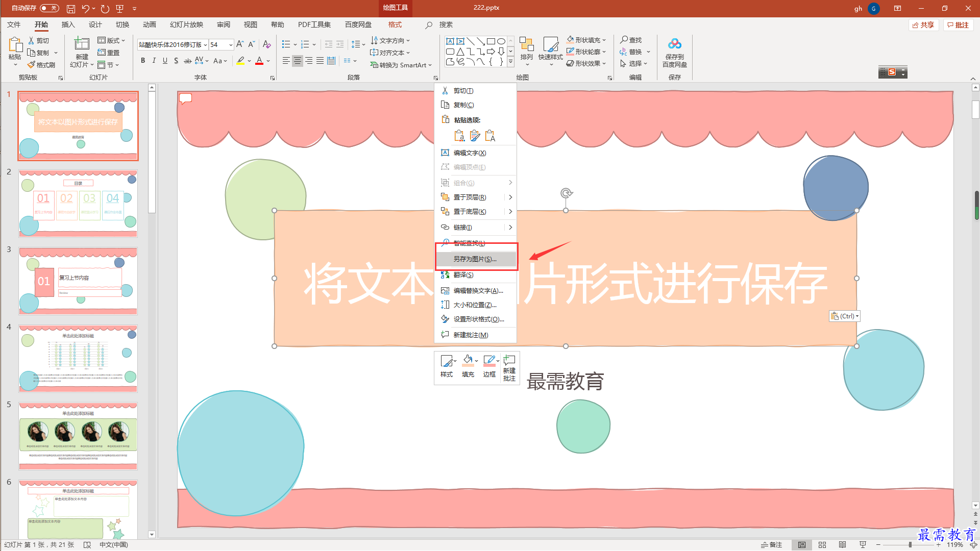Toggle the AutoSave switch off/on

49,8
